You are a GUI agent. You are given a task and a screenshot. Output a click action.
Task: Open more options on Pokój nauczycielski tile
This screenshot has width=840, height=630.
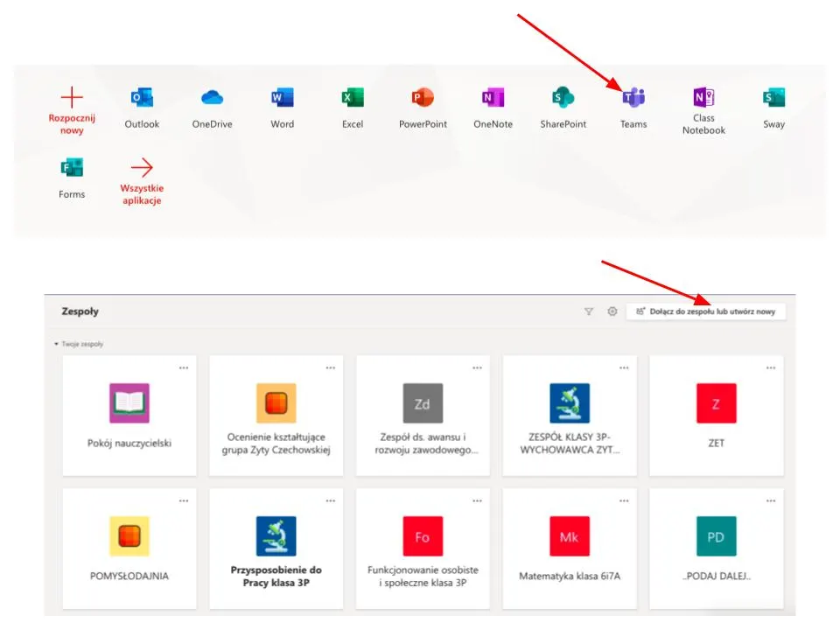click(184, 367)
